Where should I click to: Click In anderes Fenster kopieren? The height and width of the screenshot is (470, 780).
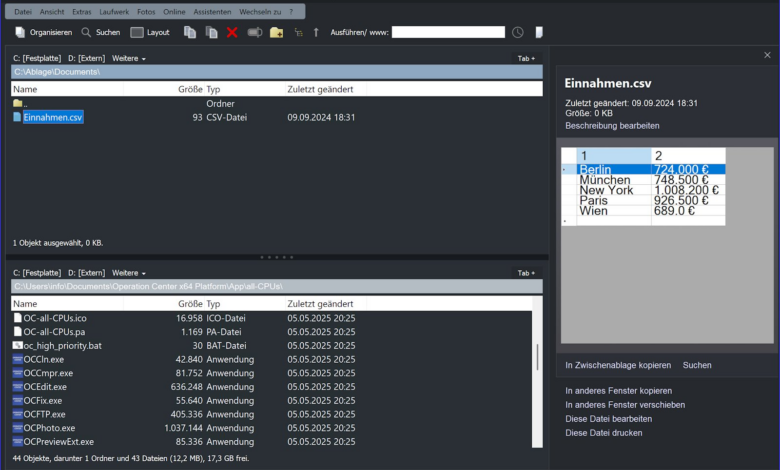point(618,391)
